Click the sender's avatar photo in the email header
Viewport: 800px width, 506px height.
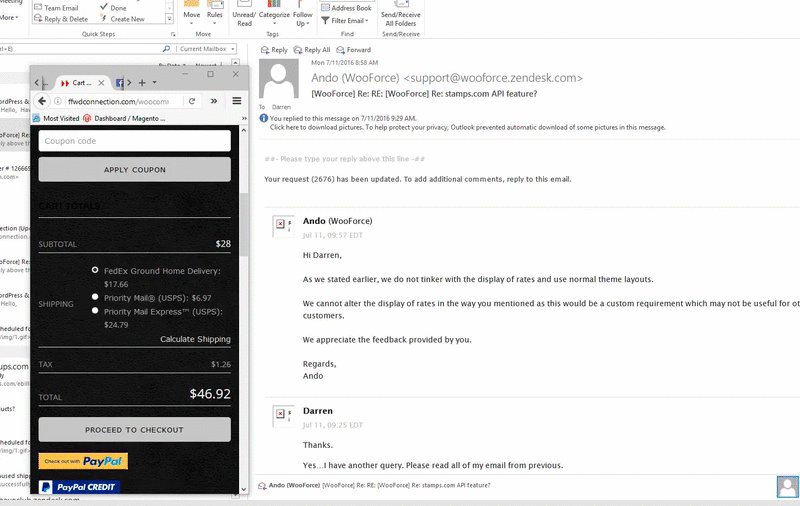279,79
